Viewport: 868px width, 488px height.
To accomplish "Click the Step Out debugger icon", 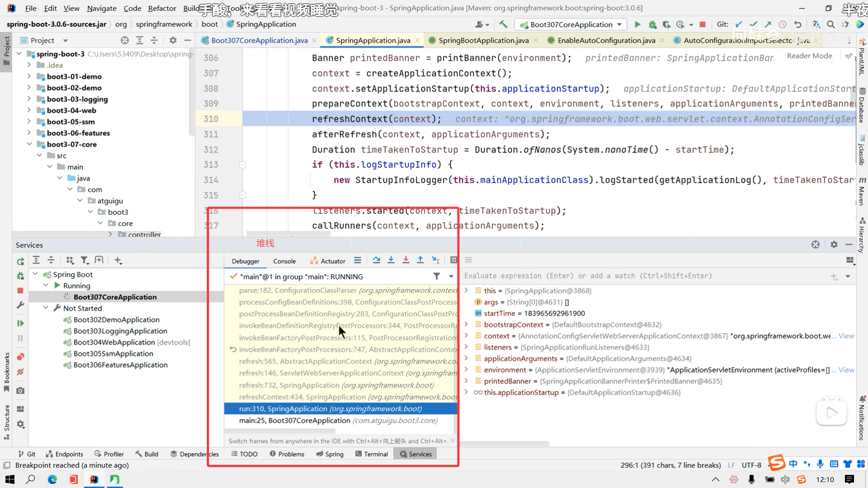I will [420, 260].
